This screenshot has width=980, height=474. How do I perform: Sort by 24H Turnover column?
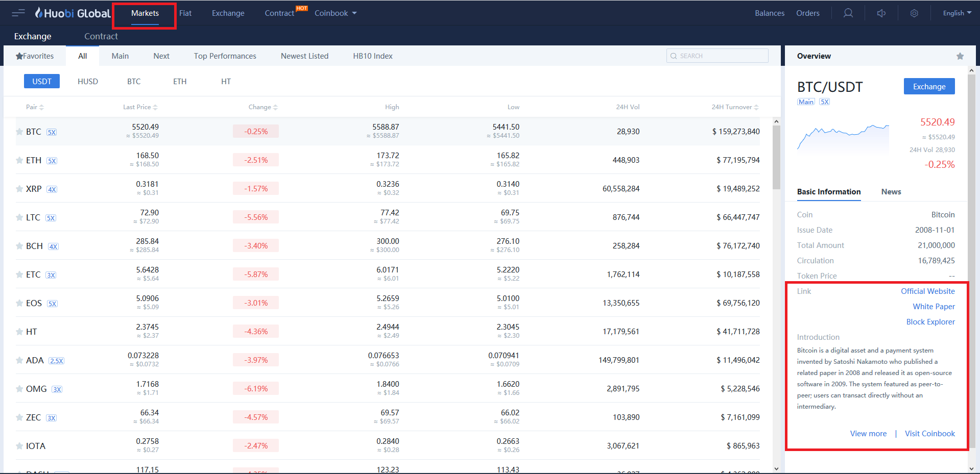[x=735, y=107]
